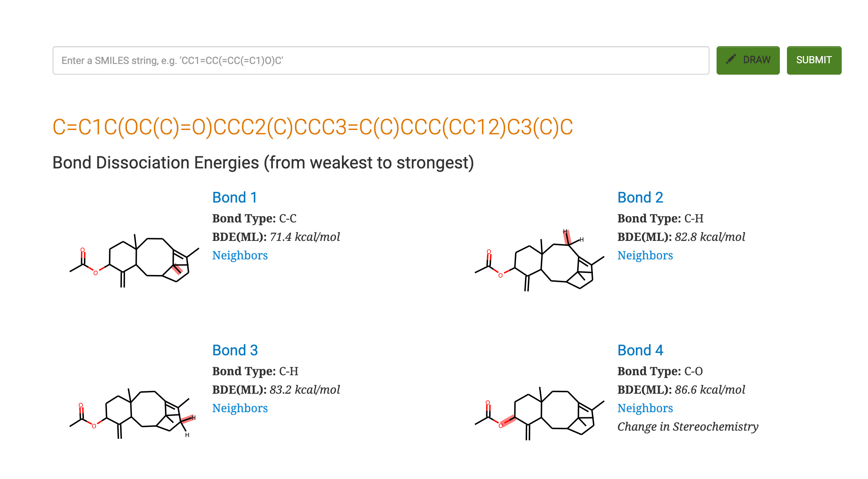Click the Bond 3 molecule structure image
The image size is (868, 479).
132,413
